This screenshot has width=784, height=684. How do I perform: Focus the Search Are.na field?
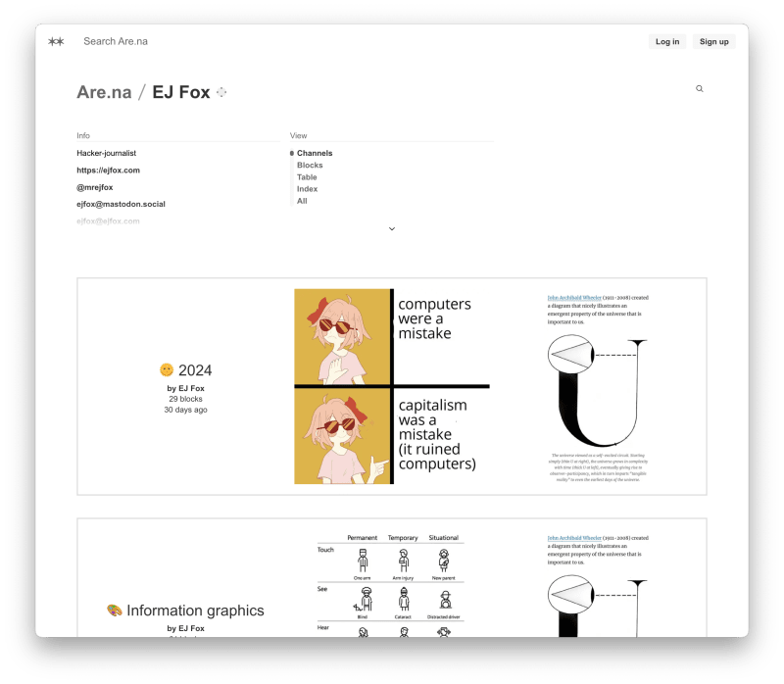tap(116, 41)
